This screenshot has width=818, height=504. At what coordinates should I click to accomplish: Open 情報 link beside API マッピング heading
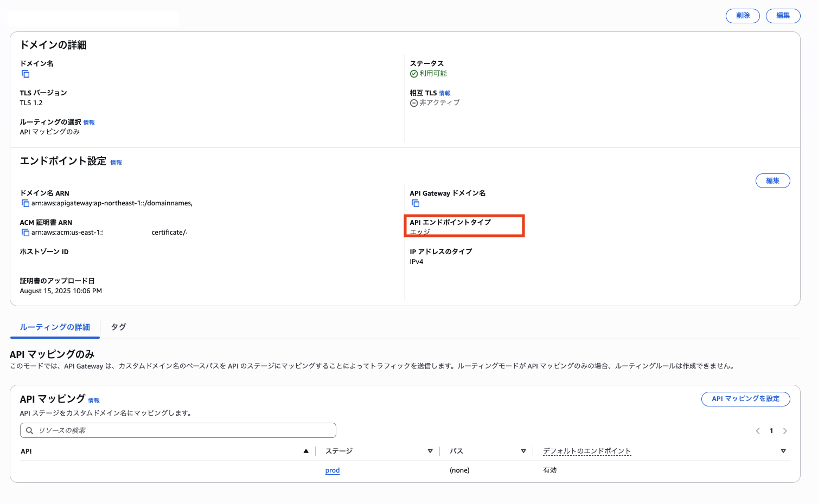click(x=94, y=400)
